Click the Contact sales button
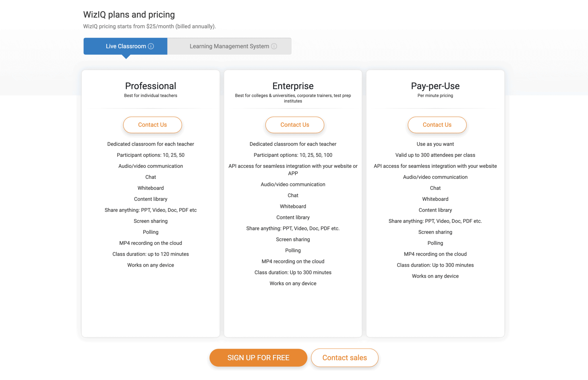This screenshot has height=380, width=588. coord(345,358)
